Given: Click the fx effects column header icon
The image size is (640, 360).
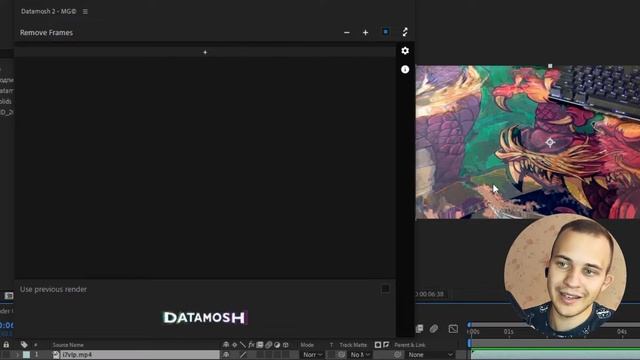Looking at the screenshot, I should (x=251, y=345).
